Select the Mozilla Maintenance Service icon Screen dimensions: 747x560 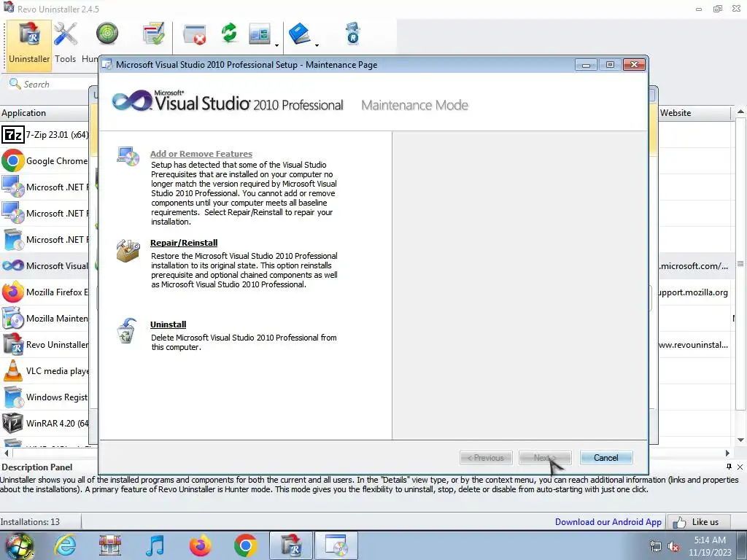(13, 318)
